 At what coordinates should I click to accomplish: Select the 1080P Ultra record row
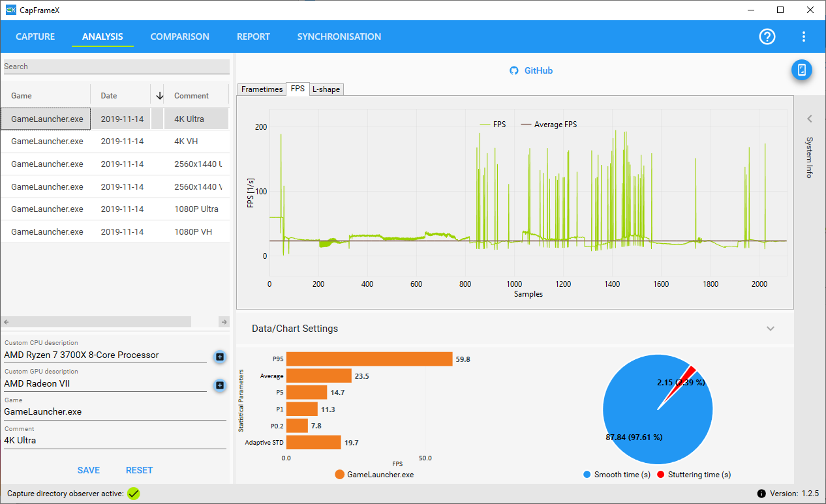pyautogui.click(x=115, y=209)
